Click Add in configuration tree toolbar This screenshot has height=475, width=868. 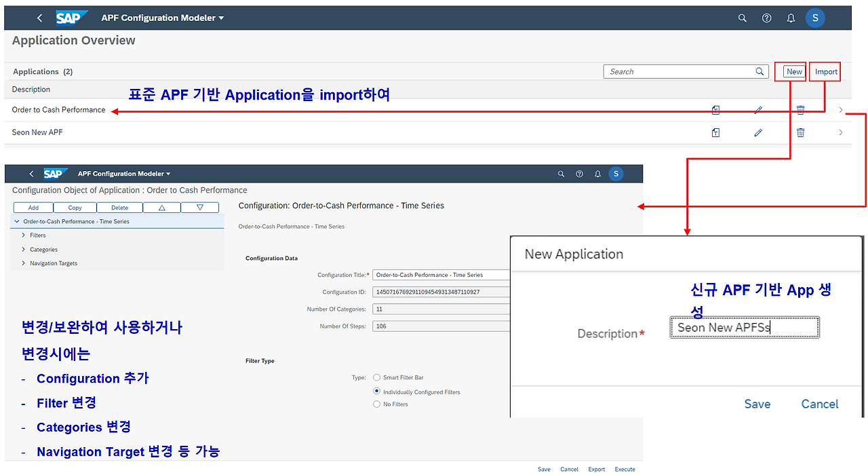coord(33,208)
